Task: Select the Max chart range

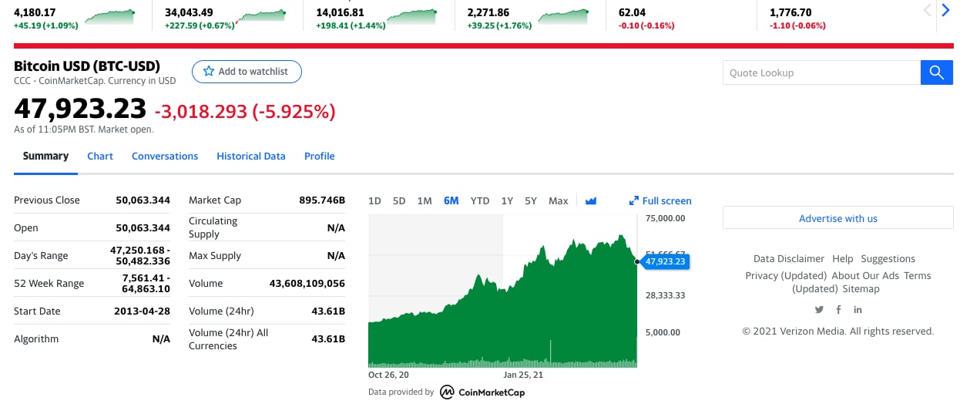Action: (559, 200)
